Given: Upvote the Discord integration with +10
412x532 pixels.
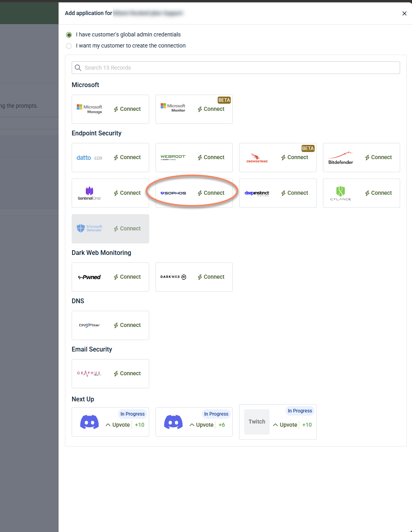Looking at the screenshot, I should [x=118, y=425].
